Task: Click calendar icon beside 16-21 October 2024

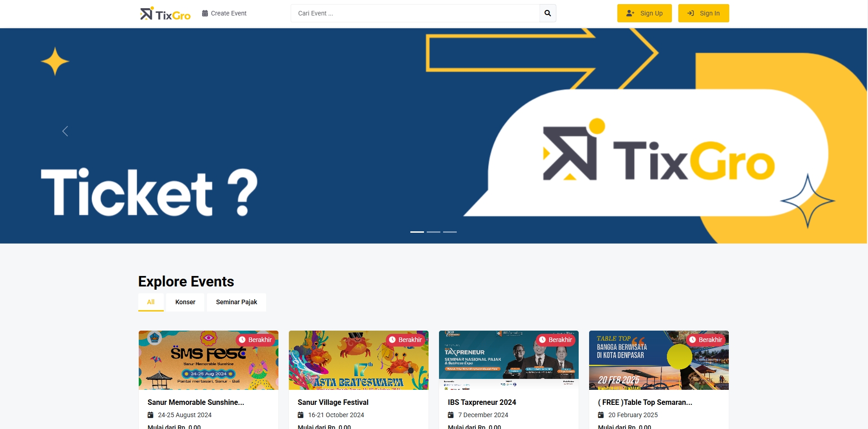Action: (x=301, y=415)
